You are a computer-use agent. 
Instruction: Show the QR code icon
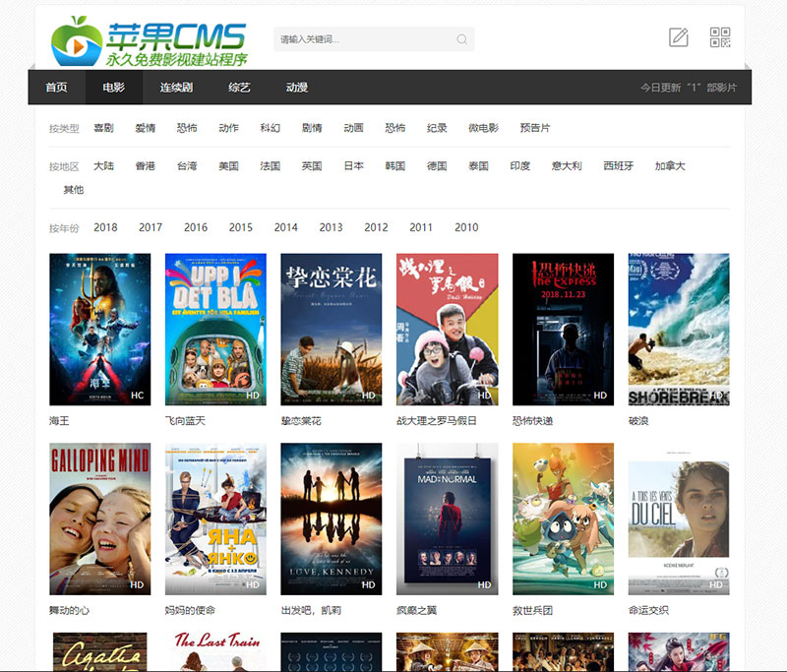click(720, 37)
